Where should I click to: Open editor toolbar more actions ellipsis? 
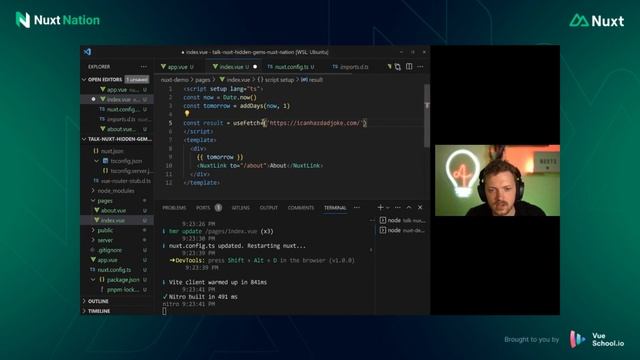[x=420, y=67]
